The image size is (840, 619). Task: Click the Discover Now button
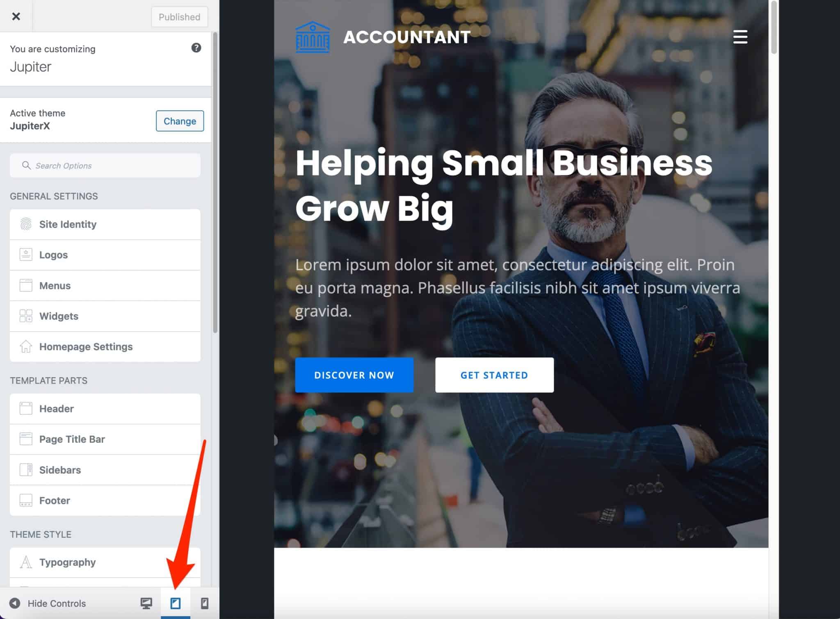354,375
